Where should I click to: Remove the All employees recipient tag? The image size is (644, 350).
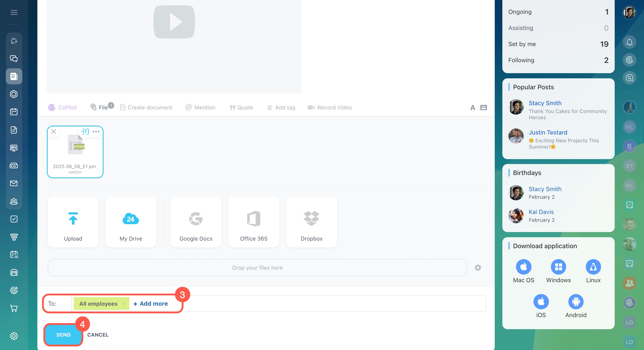tap(124, 303)
